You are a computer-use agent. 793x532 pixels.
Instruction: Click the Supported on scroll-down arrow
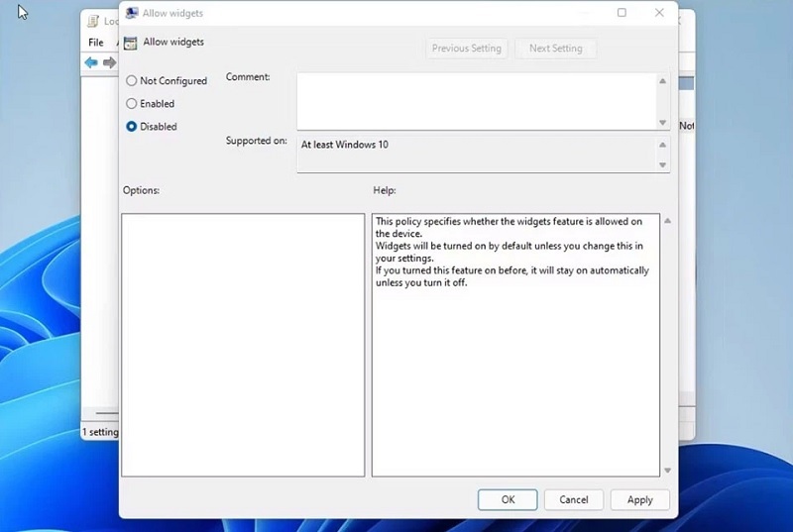tap(663, 164)
